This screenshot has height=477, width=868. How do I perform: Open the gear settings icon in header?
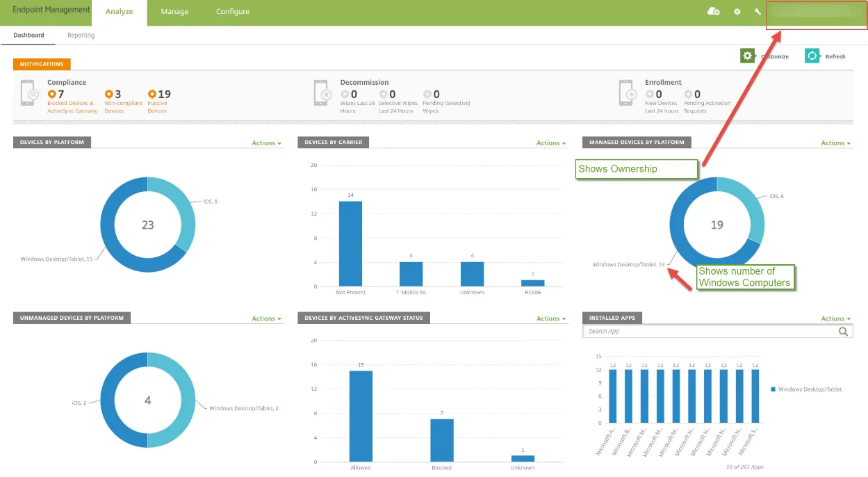pyautogui.click(x=737, y=12)
